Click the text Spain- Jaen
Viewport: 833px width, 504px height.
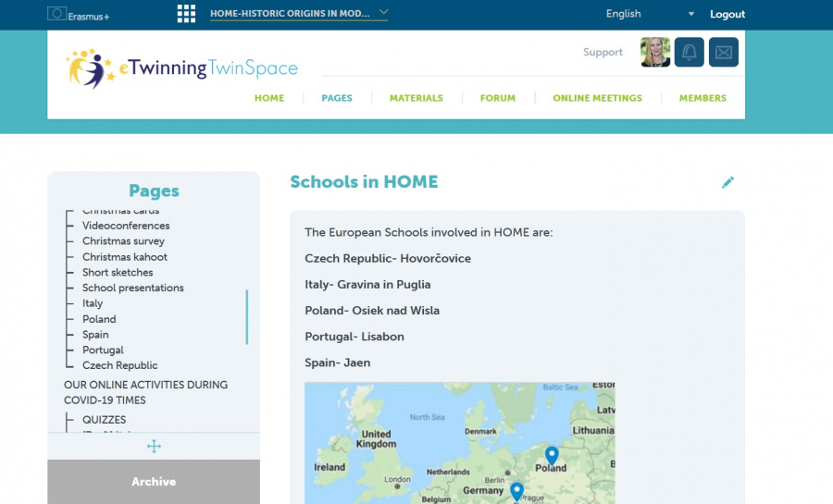337,363
